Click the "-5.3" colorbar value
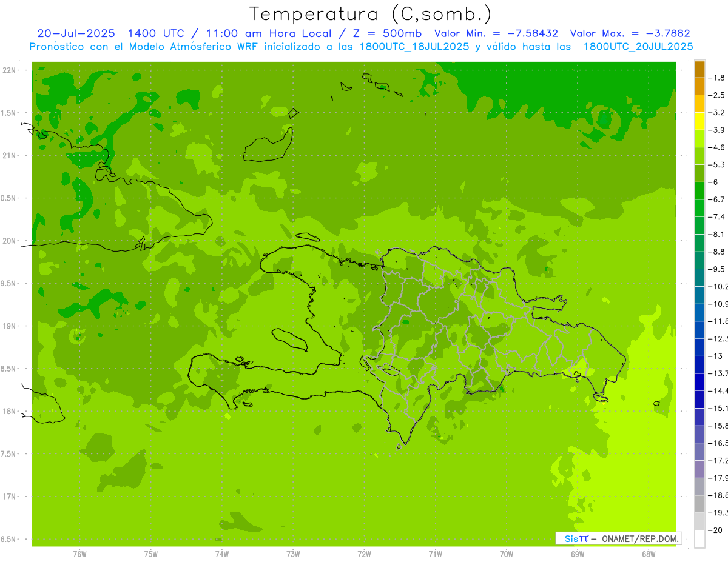 (x=716, y=164)
